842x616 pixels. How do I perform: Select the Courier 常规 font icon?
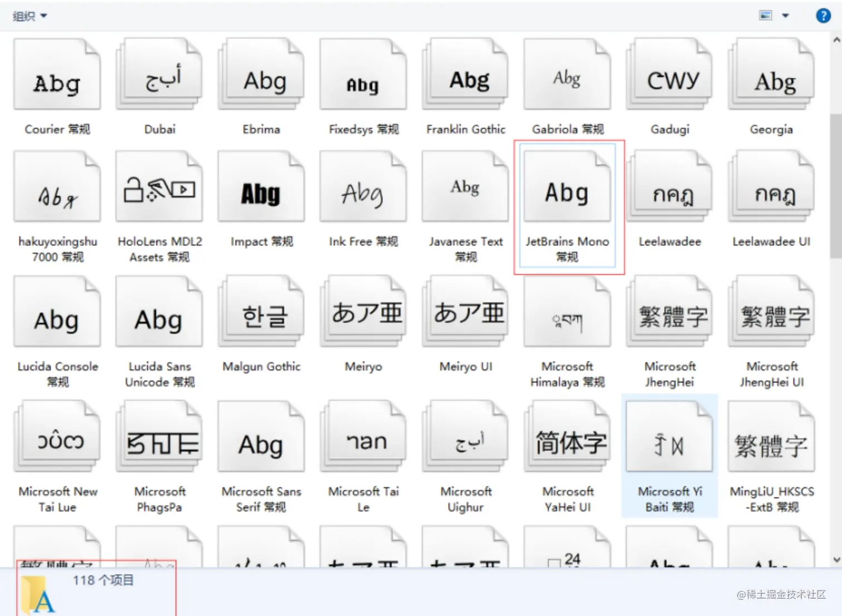point(57,74)
